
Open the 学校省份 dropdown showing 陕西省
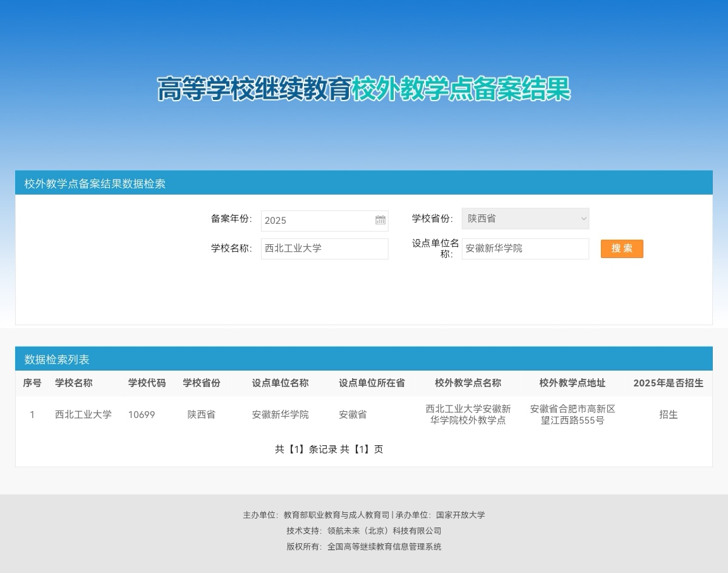click(x=525, y=219)
